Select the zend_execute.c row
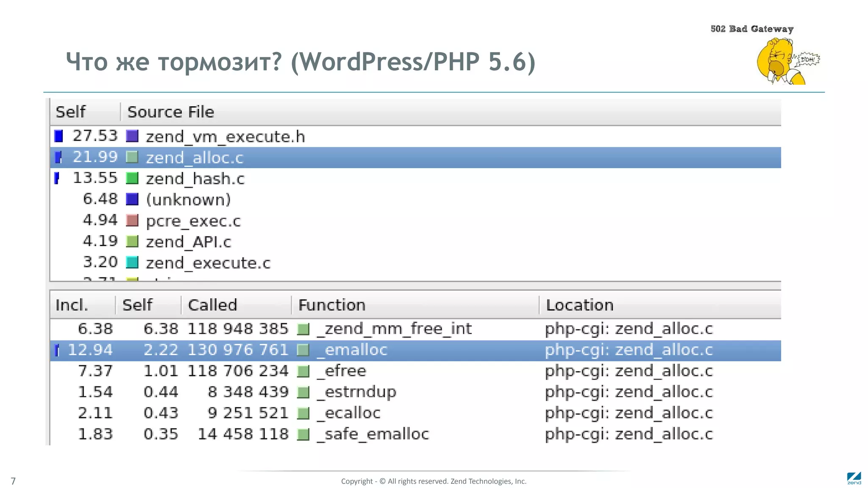The width and height of the screenshot is (868, 488). 415,263
